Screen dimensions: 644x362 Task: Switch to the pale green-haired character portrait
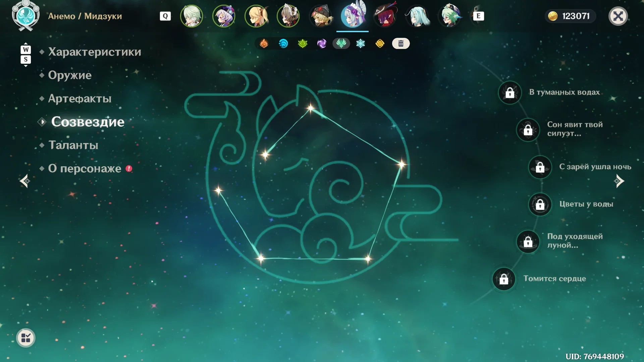(x=192, y=16)
